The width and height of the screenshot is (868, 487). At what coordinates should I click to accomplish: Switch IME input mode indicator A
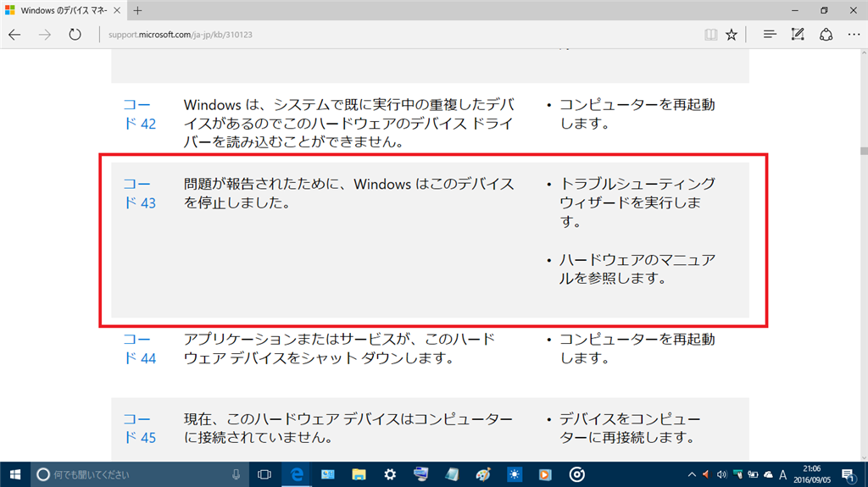(x=782, y=474)
